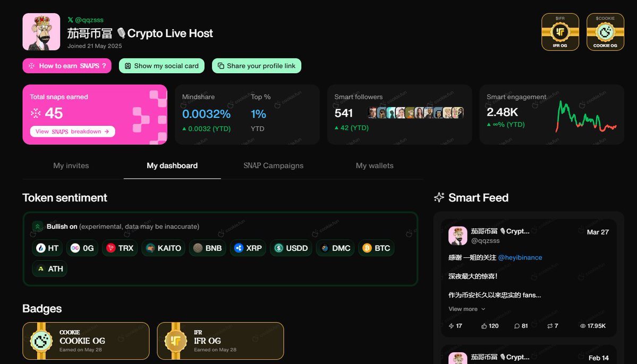Expand the post with View more
The image size is (637, 364).
(x=467, y=309)
